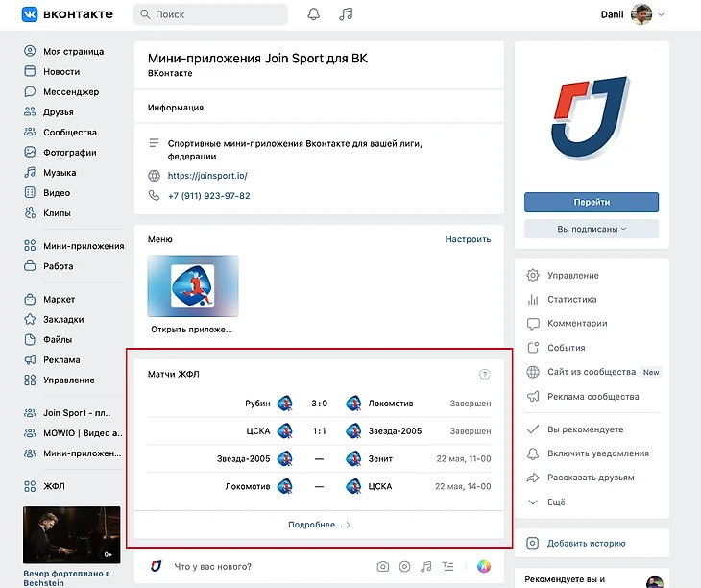Click the video attachment icon in post box
This screenshot has height=588, width=701.
404,566
